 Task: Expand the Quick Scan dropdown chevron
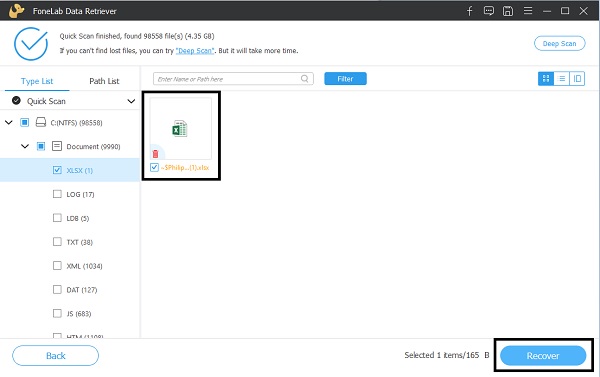[x=131, y=101]
